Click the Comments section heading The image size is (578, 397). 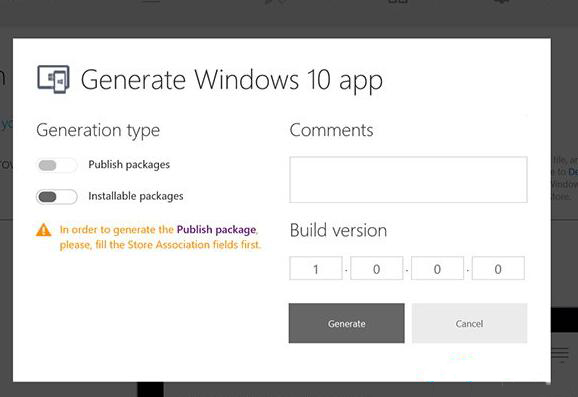pos(331,130)
